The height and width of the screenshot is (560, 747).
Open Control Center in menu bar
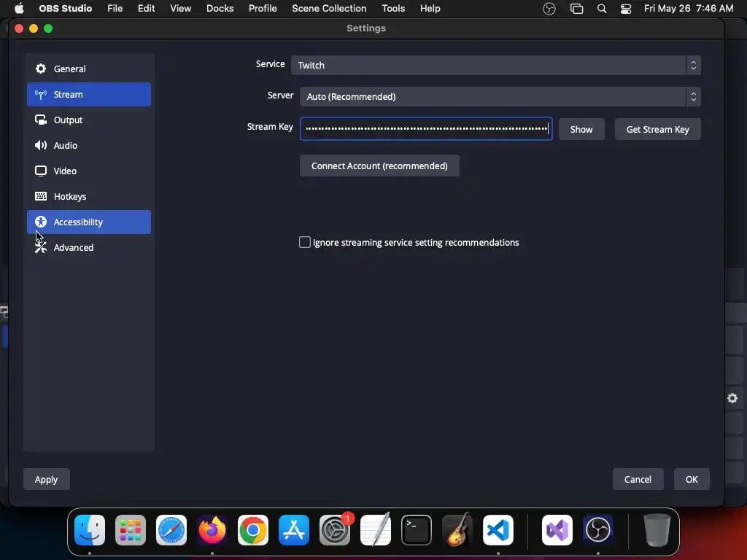[x=625, y=9]
